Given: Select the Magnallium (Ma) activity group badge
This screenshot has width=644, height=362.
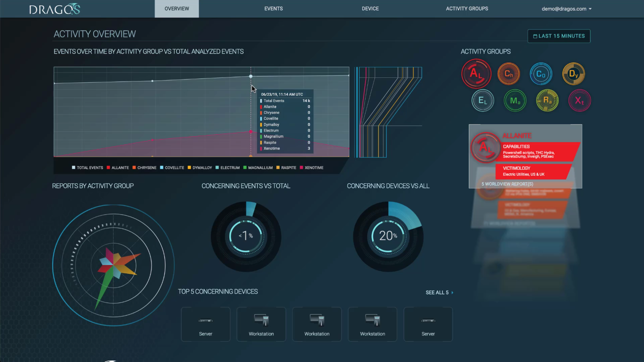Looking at the screenshot, I should click(515, 100).
